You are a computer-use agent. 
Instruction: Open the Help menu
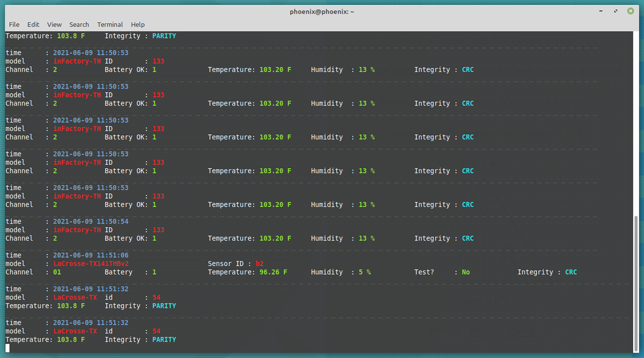pos(137,24)
